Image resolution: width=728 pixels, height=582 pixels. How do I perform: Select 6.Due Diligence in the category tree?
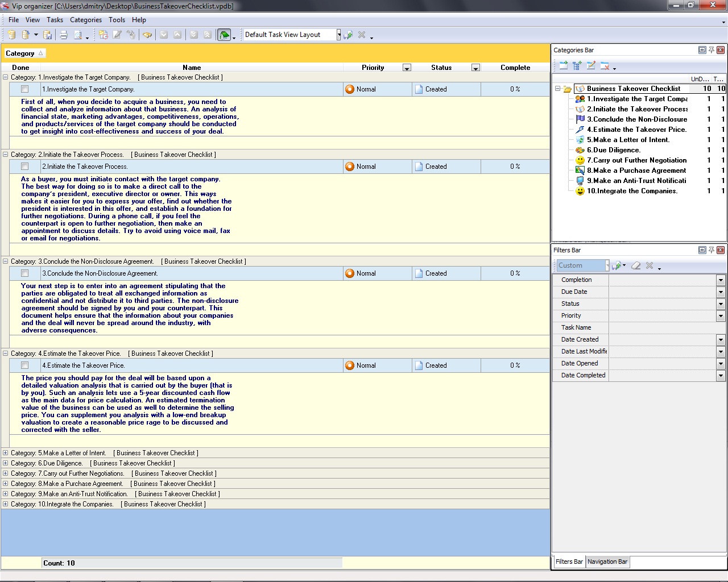point(613,150)
